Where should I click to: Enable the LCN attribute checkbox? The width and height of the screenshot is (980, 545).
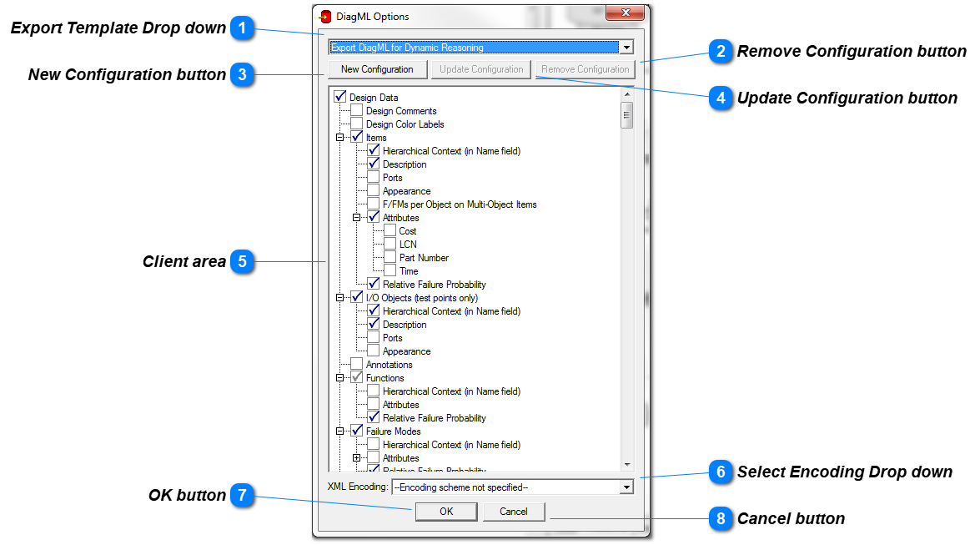(390, 244)
